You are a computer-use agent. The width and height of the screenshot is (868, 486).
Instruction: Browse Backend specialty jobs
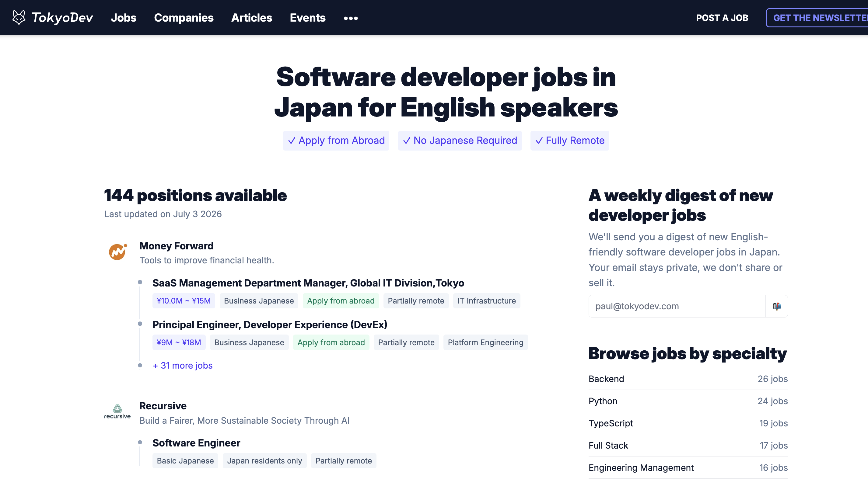pos(688,379)
